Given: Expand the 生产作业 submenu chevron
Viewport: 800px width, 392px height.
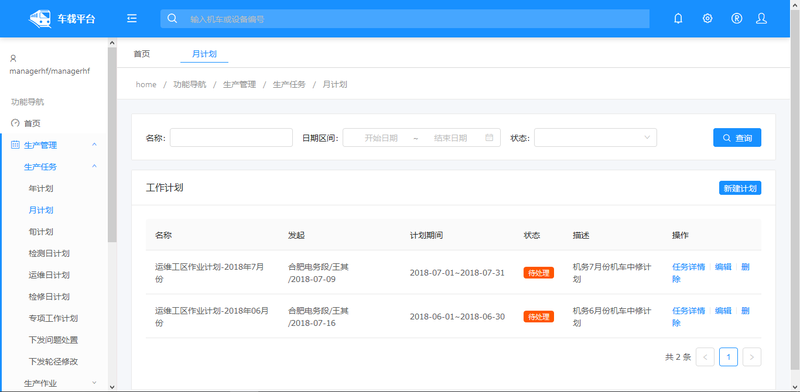Looking at the screenshot, I should [x=94, y=382].
